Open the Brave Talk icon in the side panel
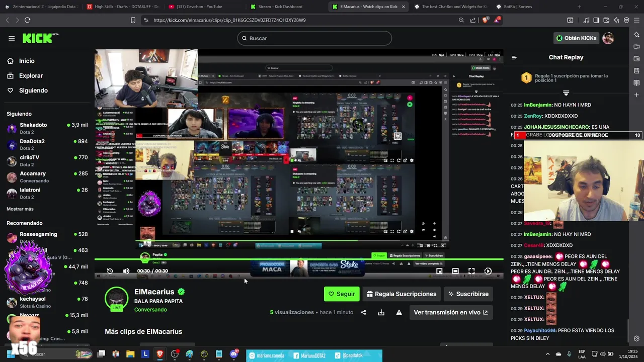This screenshot has height=362, width=644. (636, 47)
